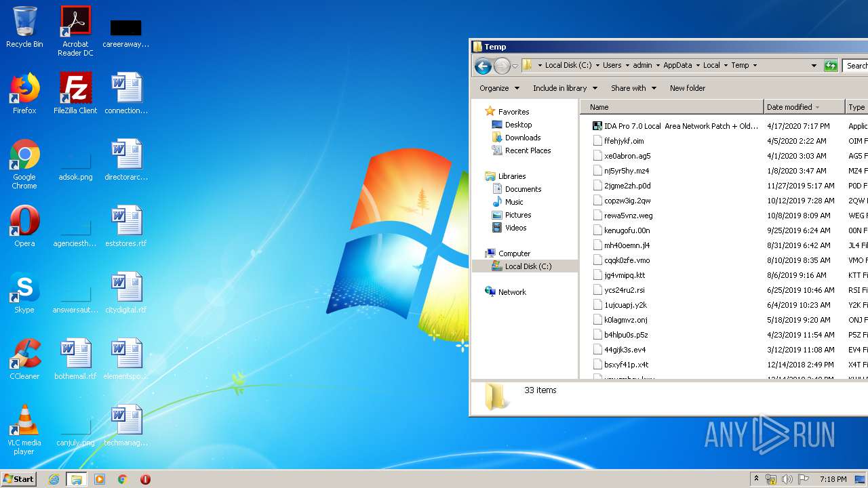Launch FileZilla Client shortcut

click(x=75, y=94)
